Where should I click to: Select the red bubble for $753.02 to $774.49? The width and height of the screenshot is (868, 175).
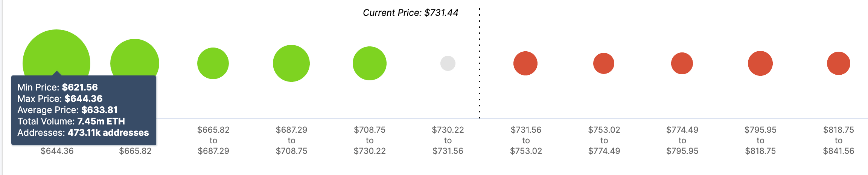[604, 63]
